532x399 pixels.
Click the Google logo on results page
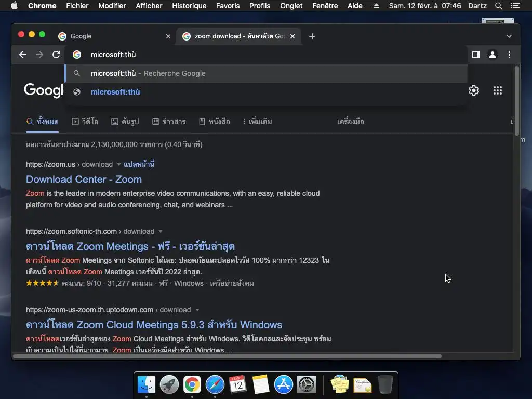44,90
